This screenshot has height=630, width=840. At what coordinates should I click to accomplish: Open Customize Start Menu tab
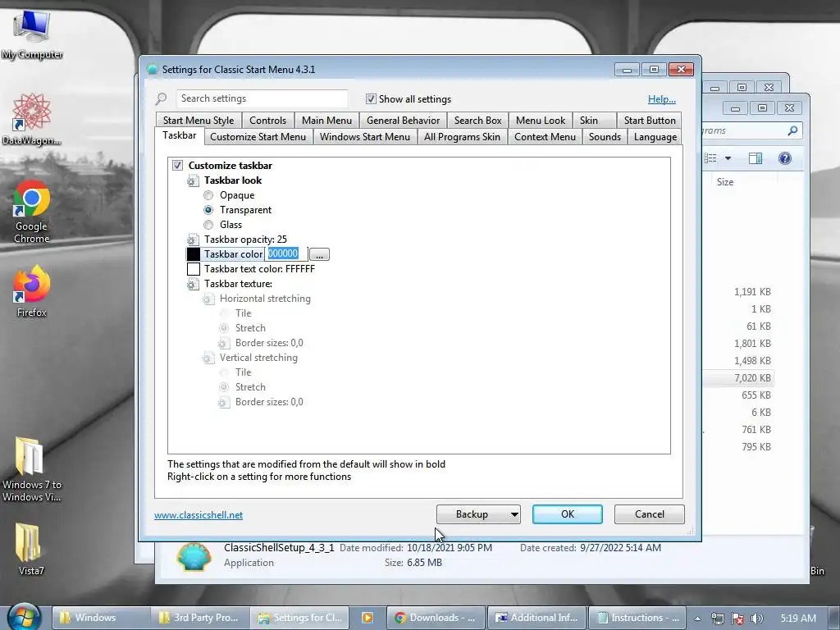pyautogui.click(x=258, y=137)
